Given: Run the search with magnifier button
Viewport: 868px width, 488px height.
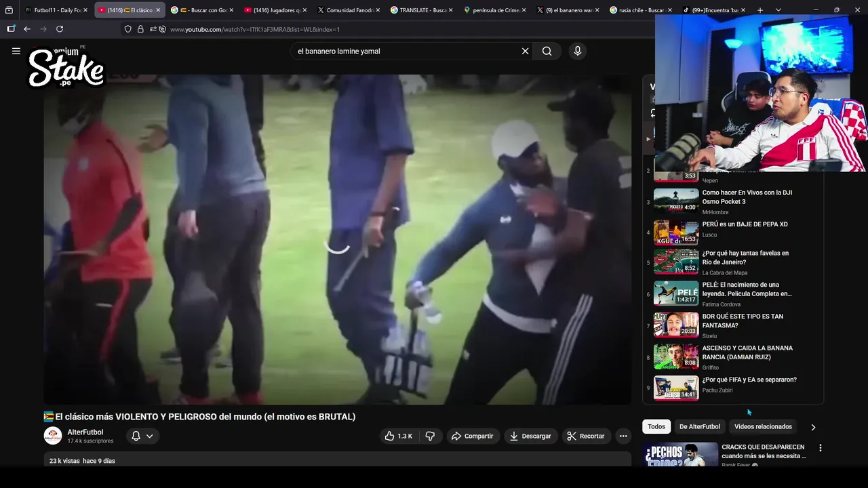Looking at the screenshot, I should coord(547,51).
